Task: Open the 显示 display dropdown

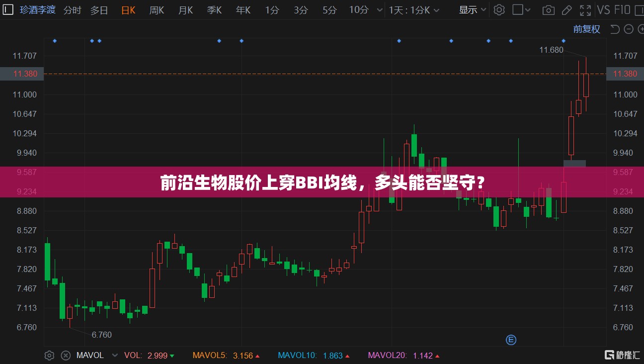Action: coord(472,10)
